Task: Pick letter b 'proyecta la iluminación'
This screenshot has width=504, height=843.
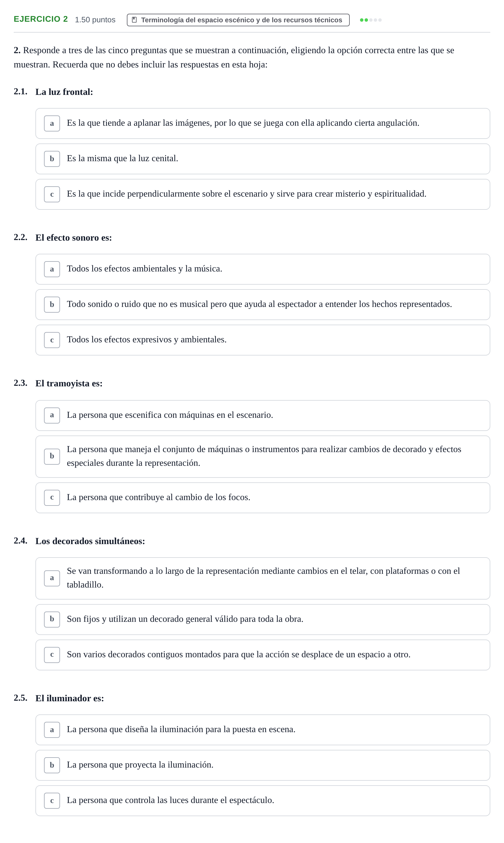Action: pyautogui.click(x=263, y=765)
